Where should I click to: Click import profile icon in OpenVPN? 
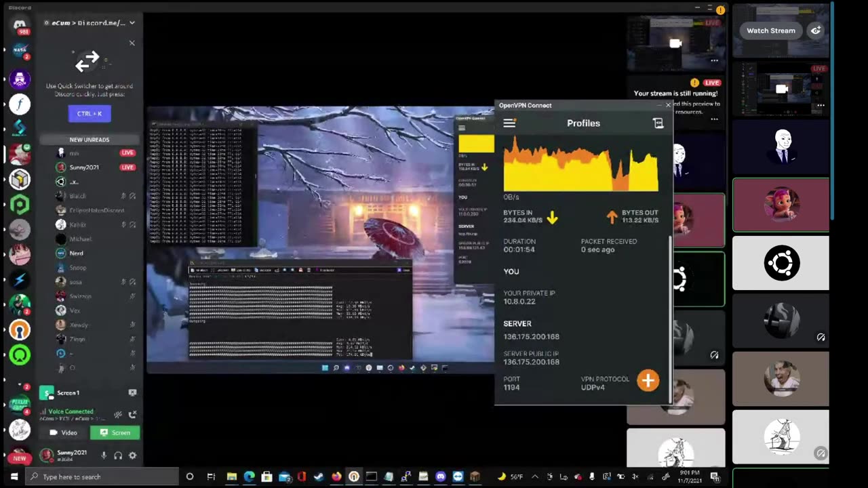click(658, 123)
